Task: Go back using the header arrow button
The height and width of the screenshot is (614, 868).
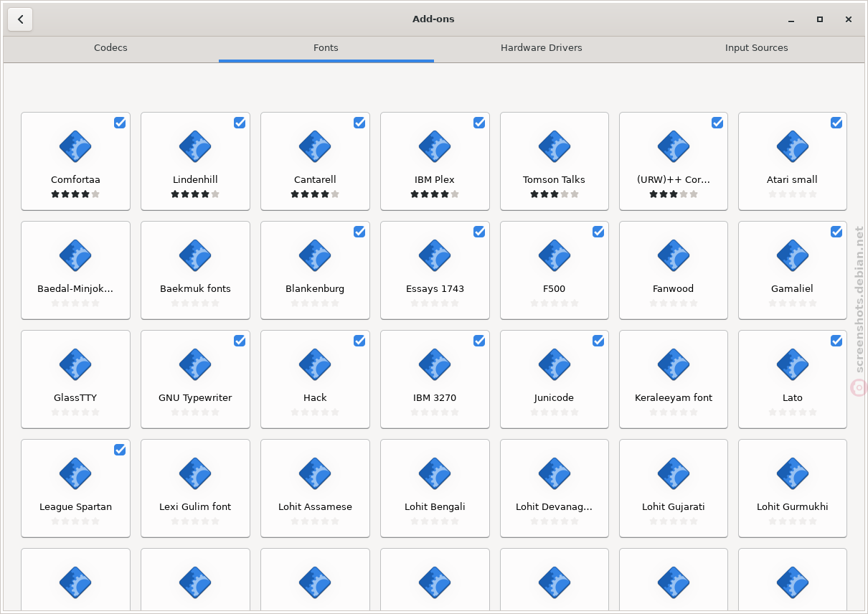Action: coord(20,19)
